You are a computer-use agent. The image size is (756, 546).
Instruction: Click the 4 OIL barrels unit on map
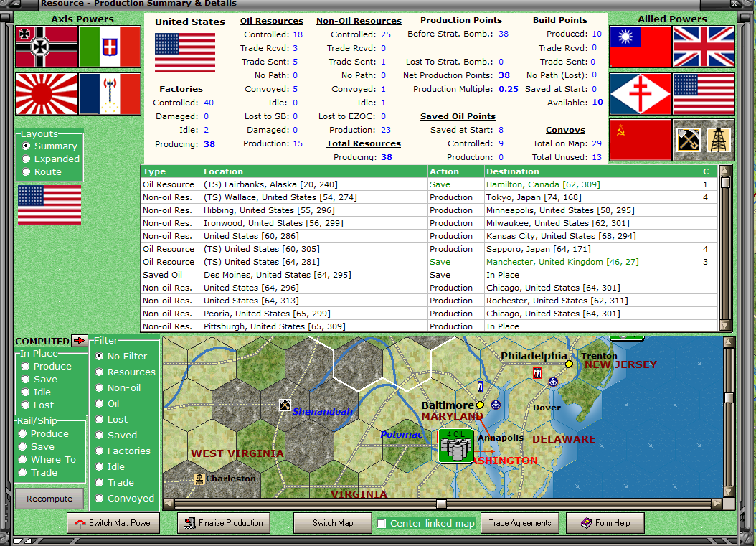(455, 446)
